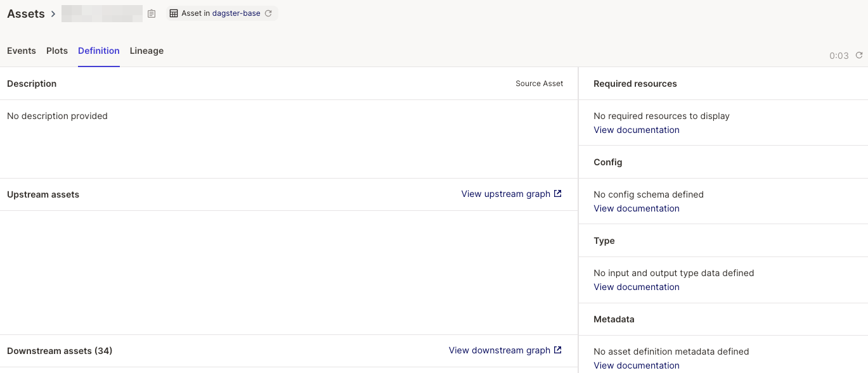
Task: View documentation under the Config section
Action: 636,208
